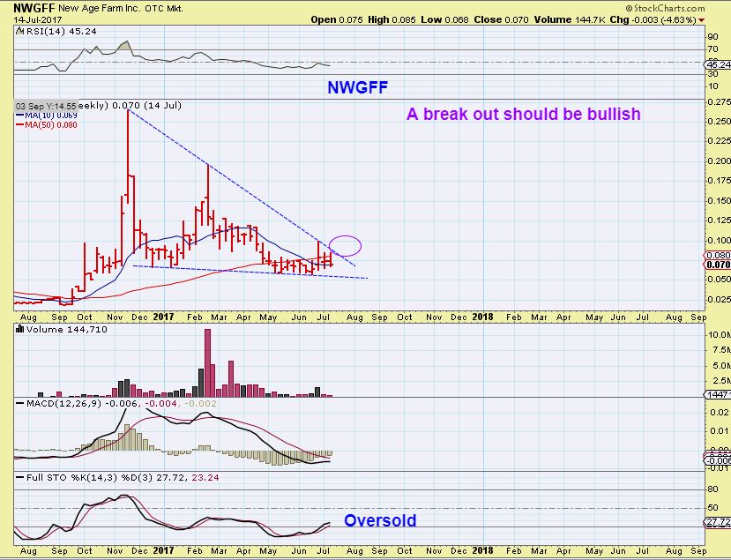The height and width of the screenshot is (560, 731).
Task: Click 2018 on the price chart date axis
Action: 482,317
